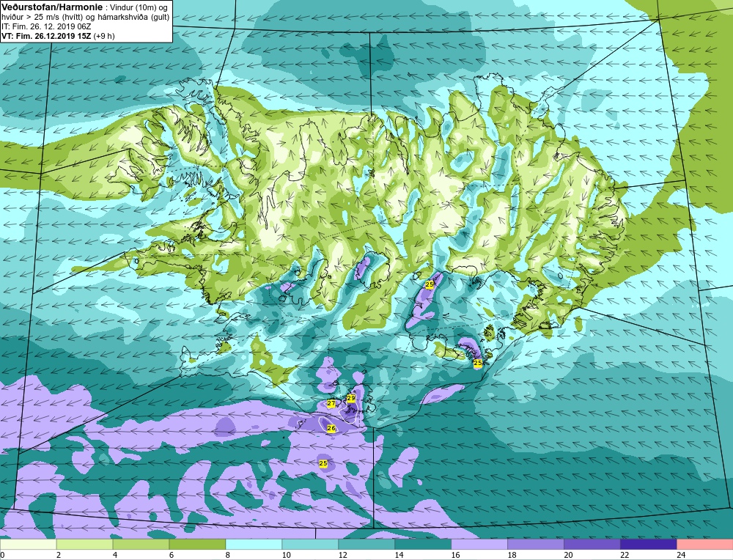This screenshot has height=560, width=733.
Task: Click the yellow gust label 27
Action: tap(331, 403)
